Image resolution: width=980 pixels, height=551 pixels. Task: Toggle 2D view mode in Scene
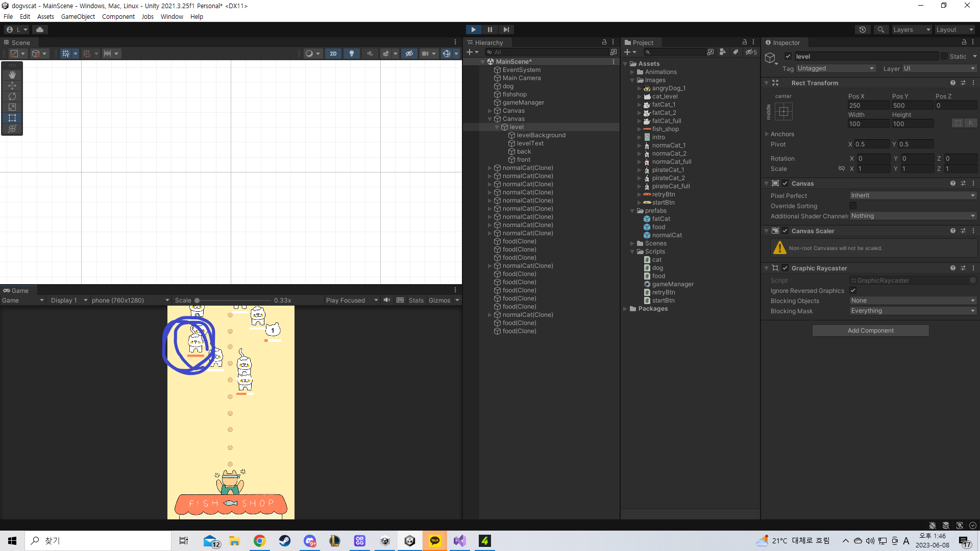(333, 54)
